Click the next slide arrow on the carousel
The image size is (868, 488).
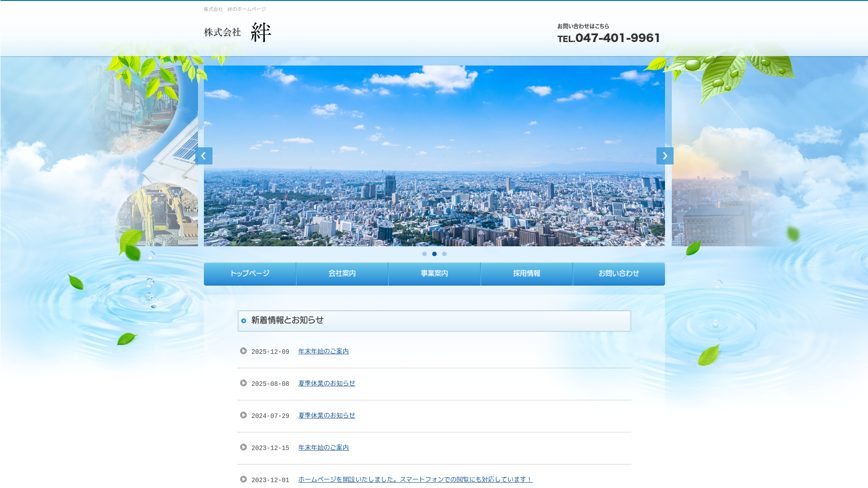[665, 156]
